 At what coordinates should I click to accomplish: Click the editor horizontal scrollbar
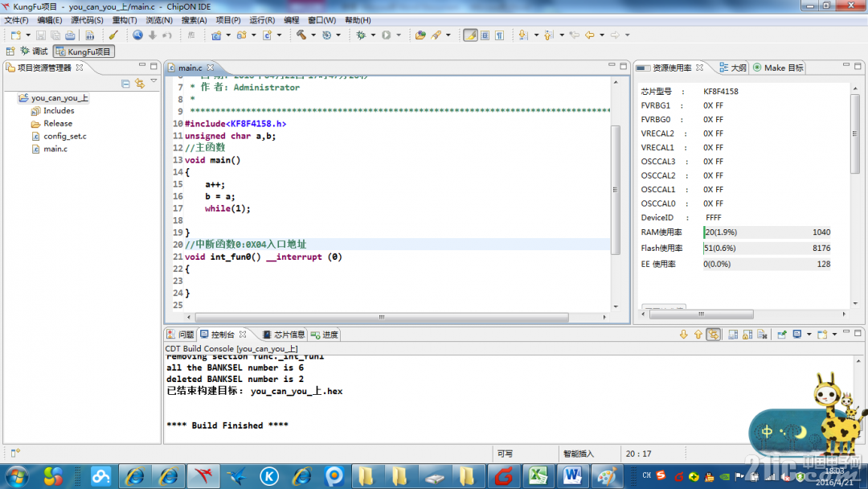tap(381, 318)
